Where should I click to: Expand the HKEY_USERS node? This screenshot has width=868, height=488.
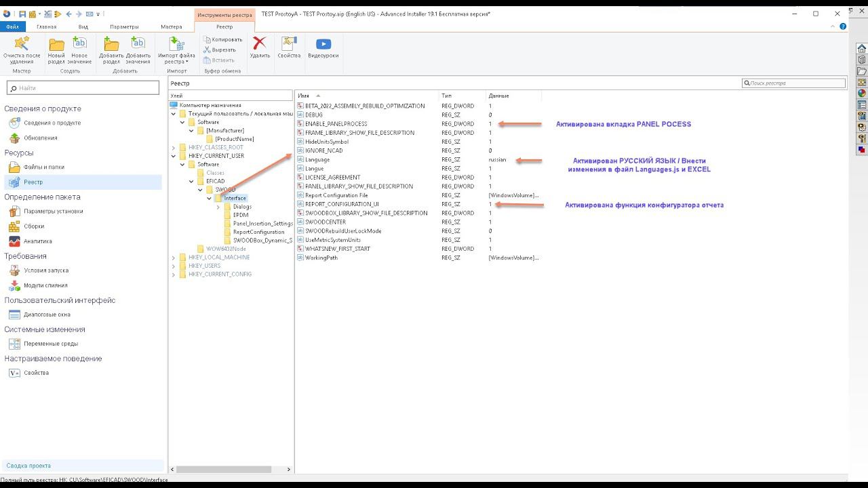174,266
